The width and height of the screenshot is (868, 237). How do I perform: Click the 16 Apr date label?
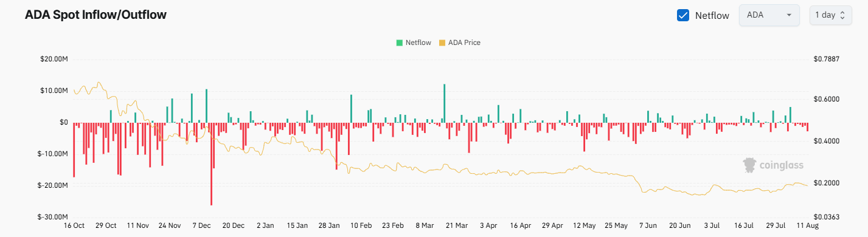click(521, 225)
